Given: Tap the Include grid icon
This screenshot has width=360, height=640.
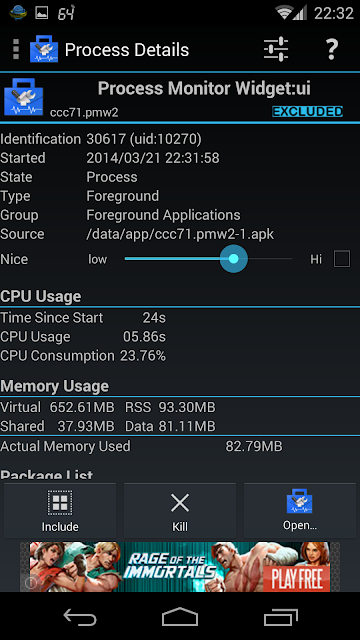Looking at the screenshot, I should [60, 503].
